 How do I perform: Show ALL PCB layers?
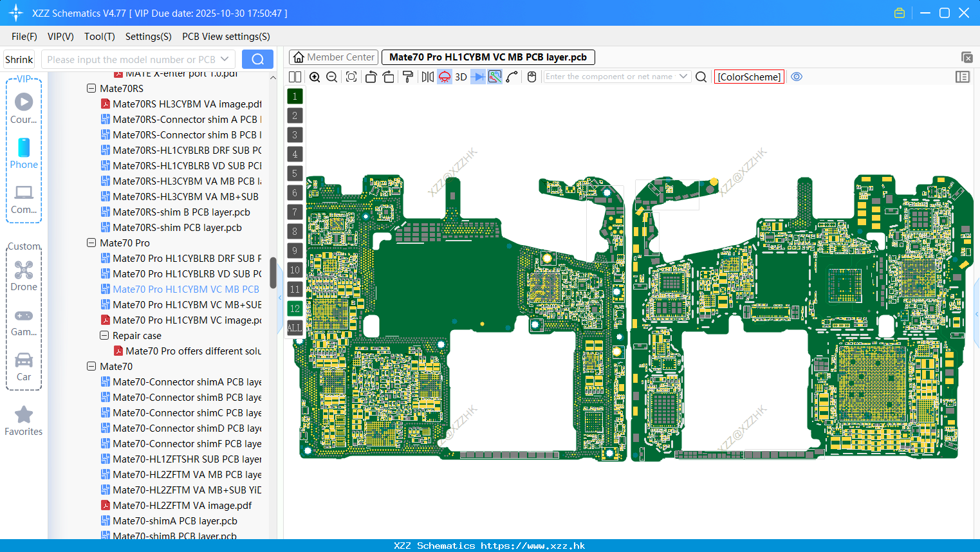(295, 328)
